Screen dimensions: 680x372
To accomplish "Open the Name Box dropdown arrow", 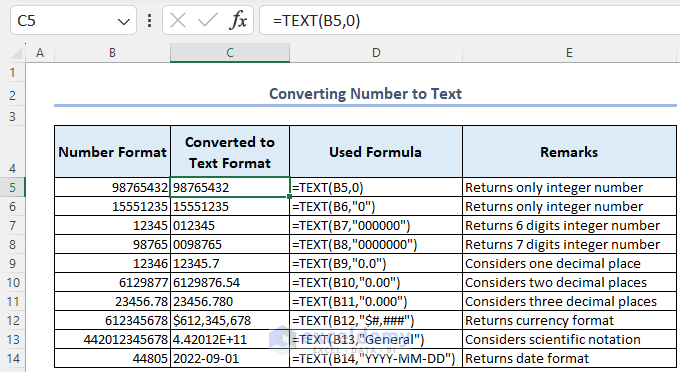I will click(124, 21).
